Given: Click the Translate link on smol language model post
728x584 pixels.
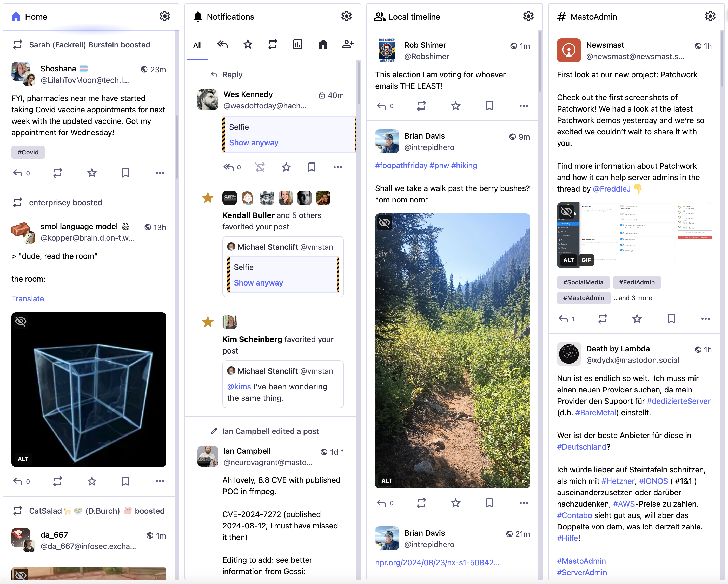Looking at the screenshot, I should (x=28, y=298).
